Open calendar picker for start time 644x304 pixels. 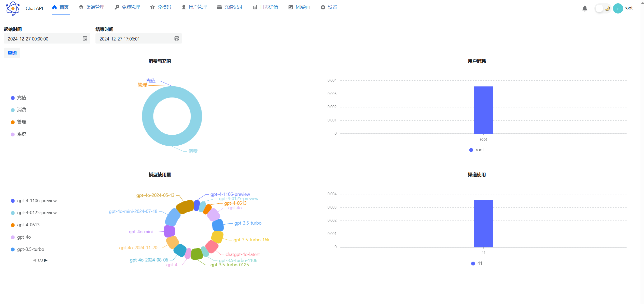coord(85,39)
